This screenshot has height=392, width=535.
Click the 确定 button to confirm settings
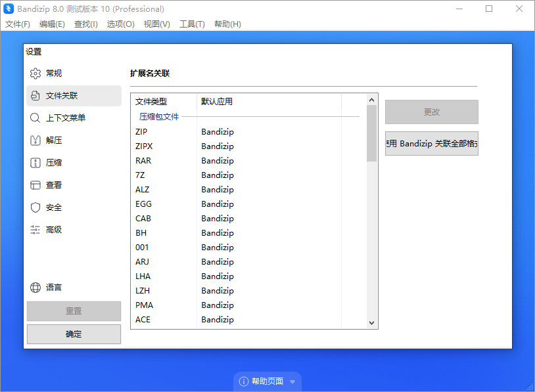click(73, 334)
